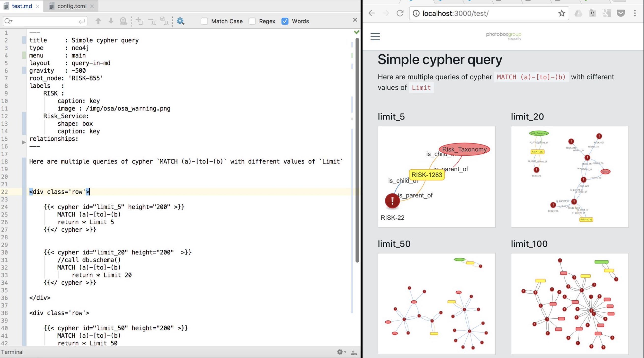
Task: Click the editor vertical scrollbar
Action: click(357, 150)
